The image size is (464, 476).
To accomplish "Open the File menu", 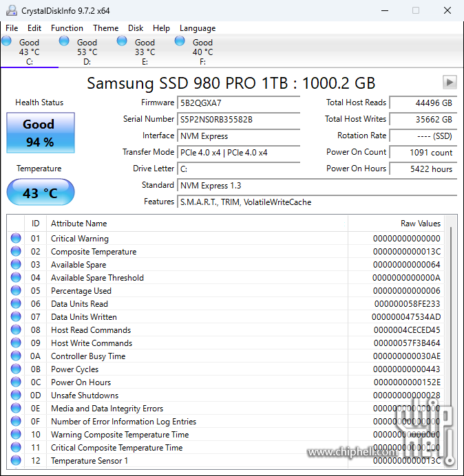I will tap(12, 28).
